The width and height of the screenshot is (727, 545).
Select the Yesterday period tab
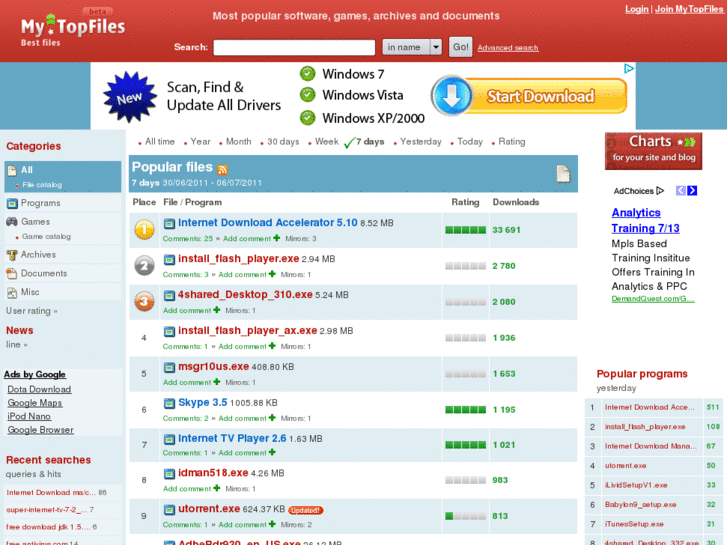421,141
